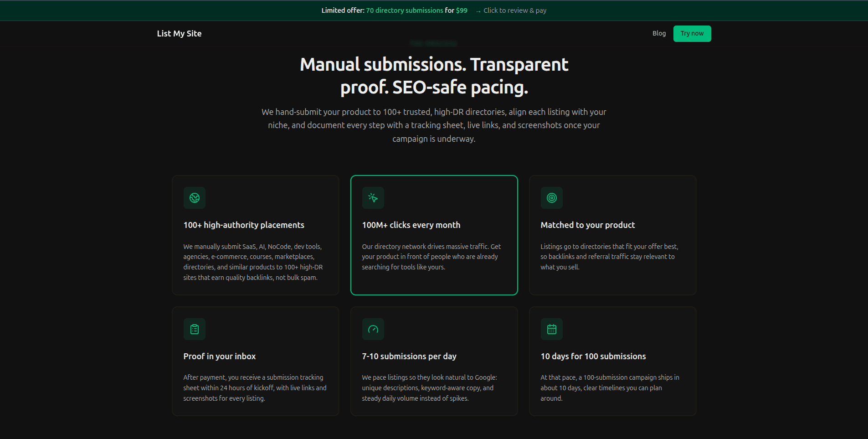
Task: Click the target icon in Matched to your product card
Action: [x=552, y=198]
